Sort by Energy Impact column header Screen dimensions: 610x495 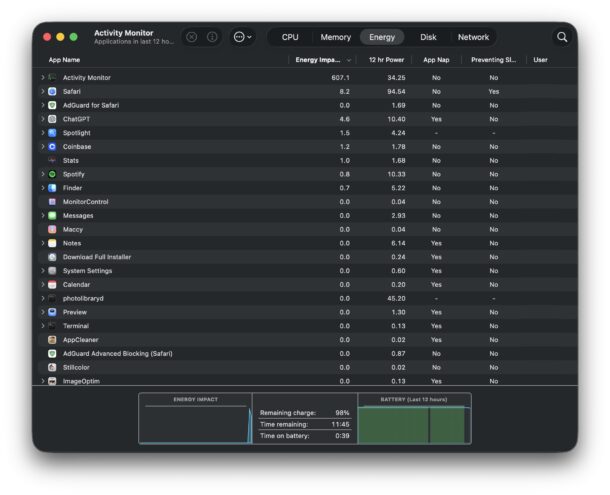320,60
